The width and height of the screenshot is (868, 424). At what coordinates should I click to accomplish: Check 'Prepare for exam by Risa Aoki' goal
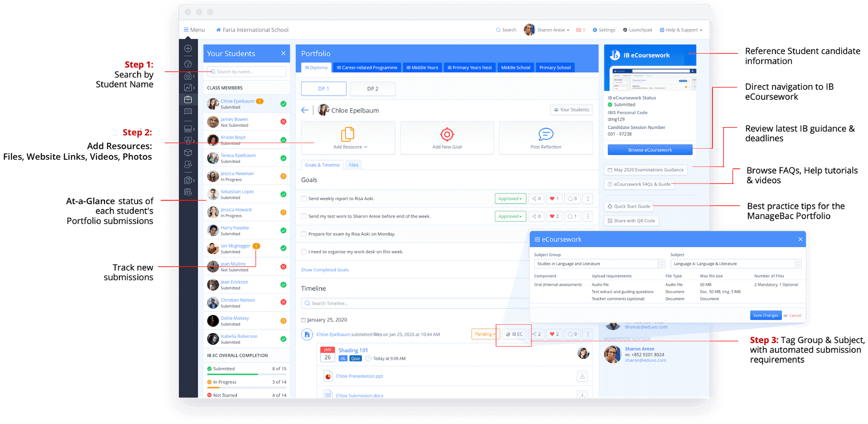pyautogui.click(x=304, y=234)
